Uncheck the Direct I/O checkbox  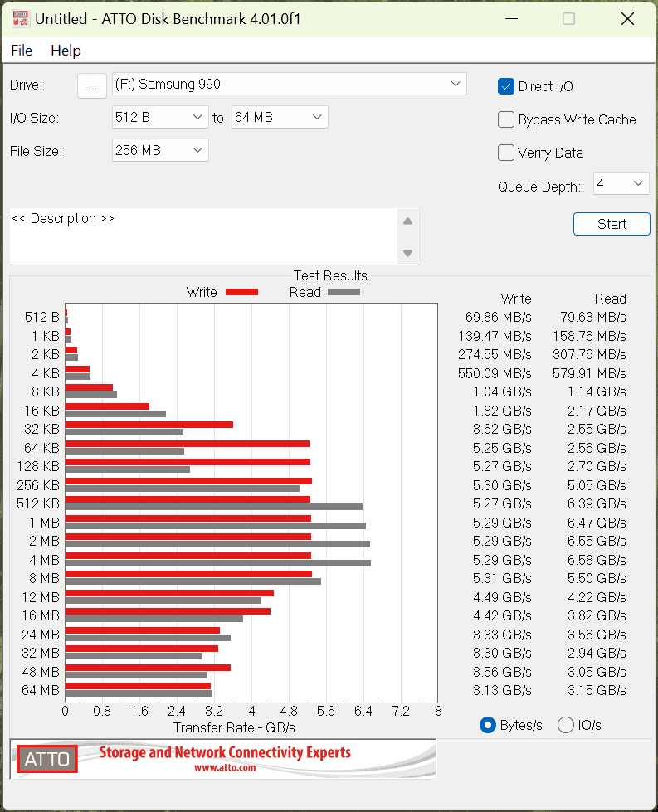tap(506, 86)
